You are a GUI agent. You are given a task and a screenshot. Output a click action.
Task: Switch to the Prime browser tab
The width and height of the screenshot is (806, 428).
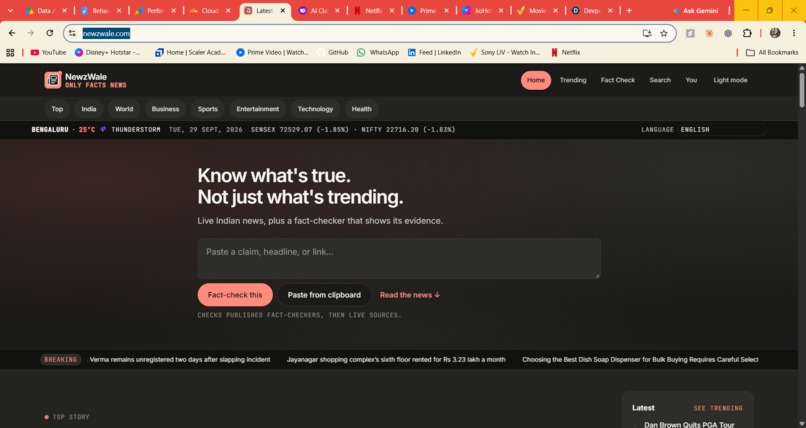(x=428, y=10)
